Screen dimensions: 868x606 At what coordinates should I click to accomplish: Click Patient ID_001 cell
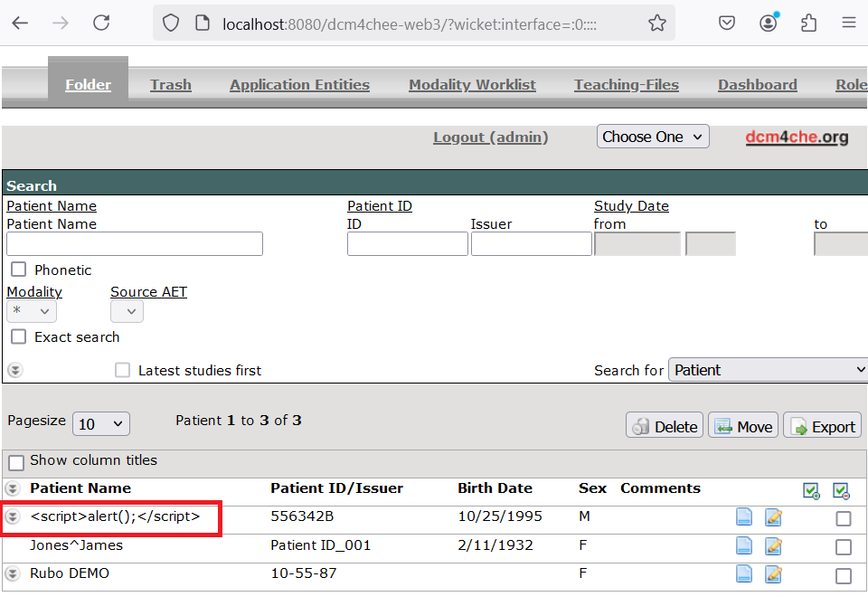320,545
